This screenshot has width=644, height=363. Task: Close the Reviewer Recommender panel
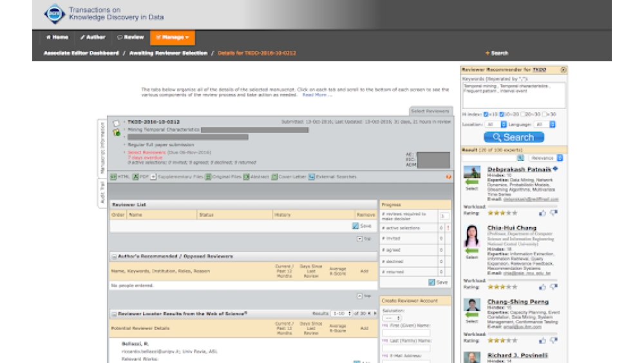coord(563,70)
